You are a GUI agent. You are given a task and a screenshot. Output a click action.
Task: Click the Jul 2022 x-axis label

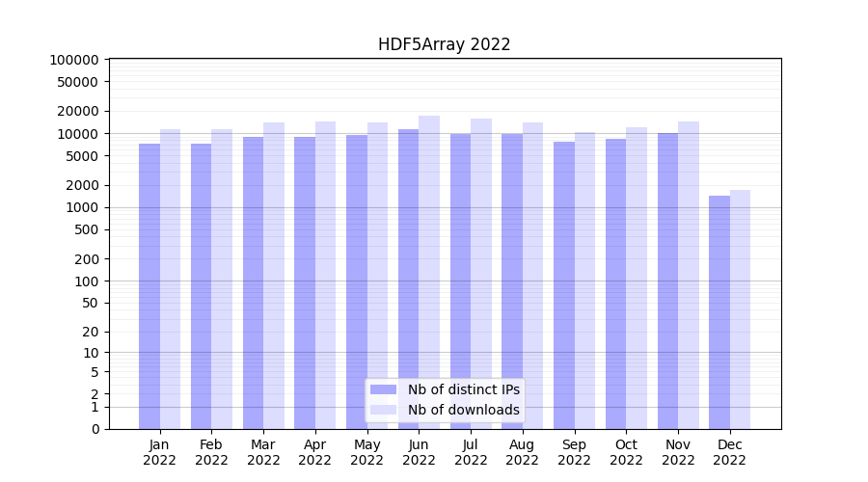pyautogui.click(x=471, y=452)
